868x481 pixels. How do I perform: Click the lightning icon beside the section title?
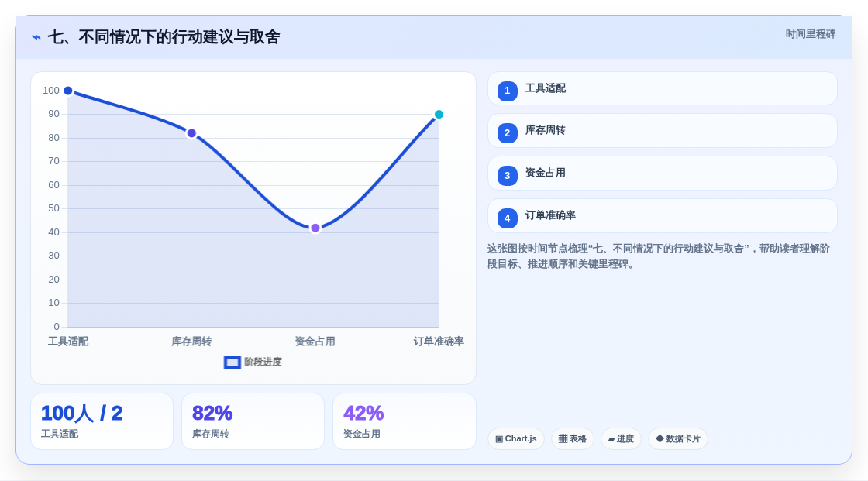(36, 37)
